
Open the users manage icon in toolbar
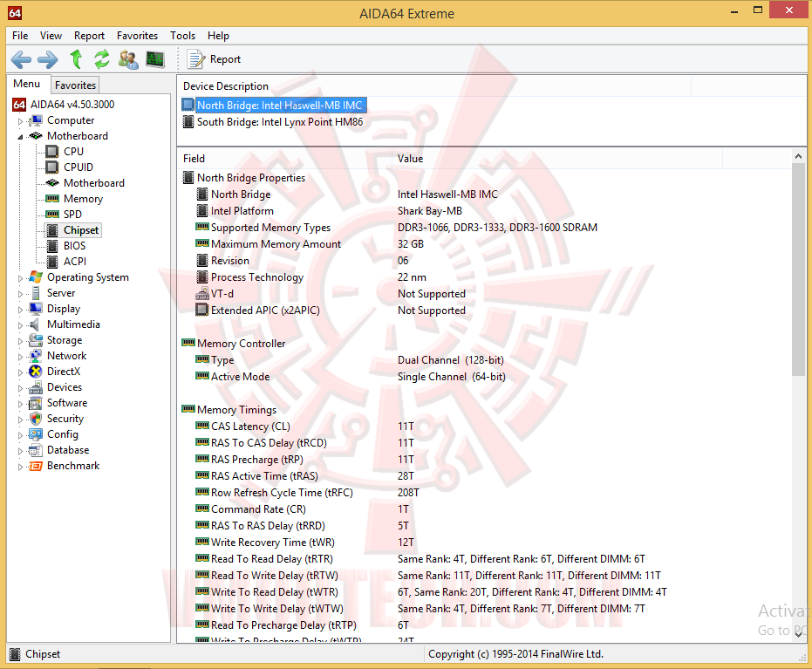pyautogui.click(x=128, y=59)
